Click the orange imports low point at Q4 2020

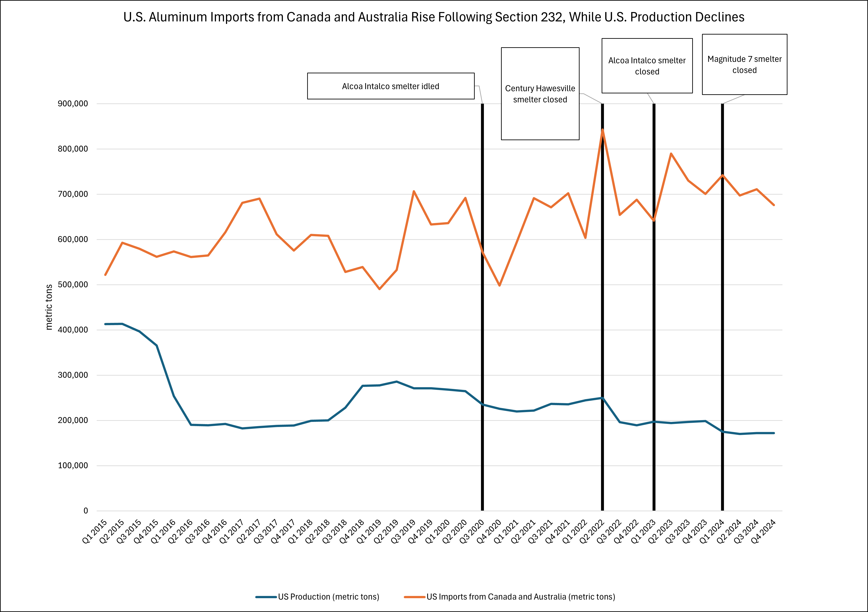click(499, 285)
